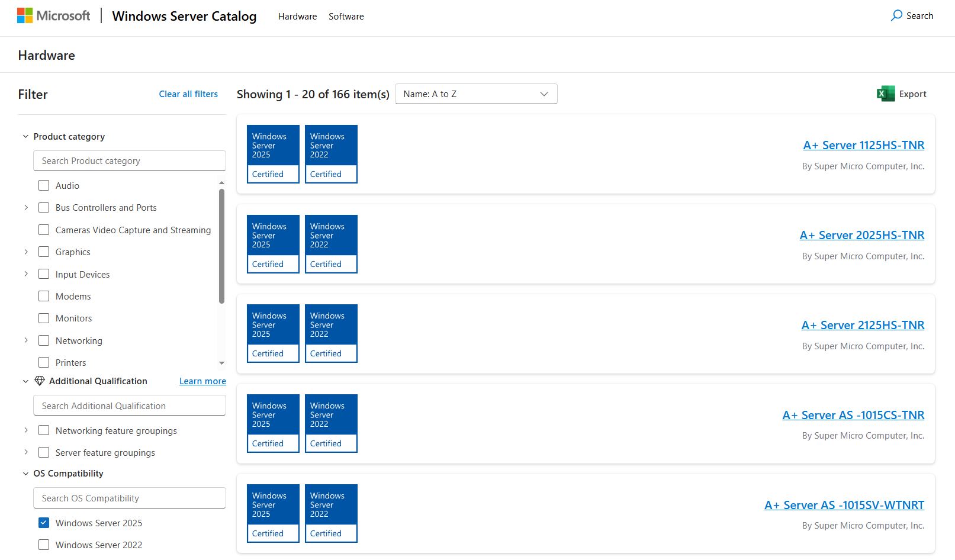This screenshot has width=955, height=560.
Task: Click Windows Server 2022 badge for AS -1015CS-TNR
Action: pos(331,423)
